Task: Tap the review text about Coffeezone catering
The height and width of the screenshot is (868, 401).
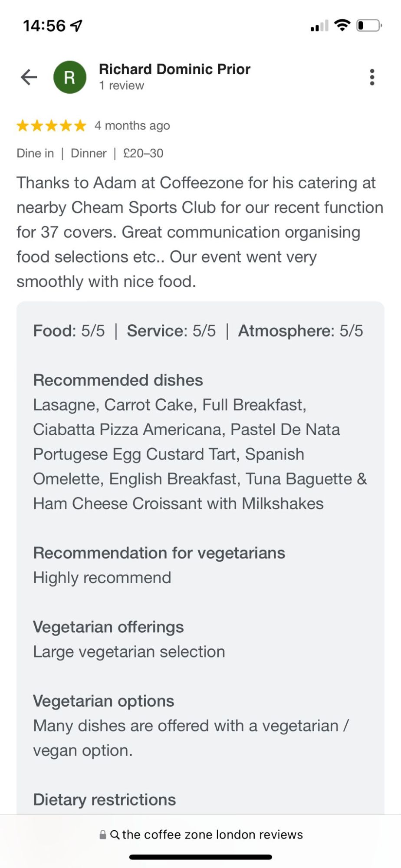Action: point(200,232)
